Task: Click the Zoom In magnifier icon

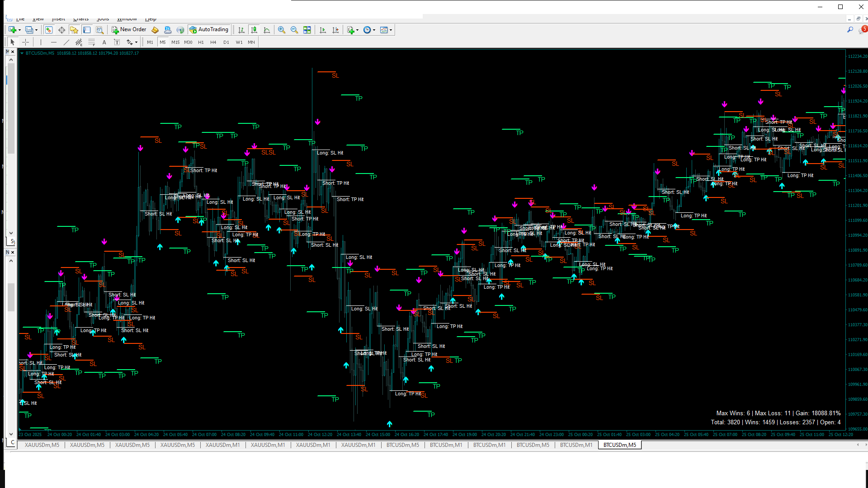Action: tap(282, 30)
